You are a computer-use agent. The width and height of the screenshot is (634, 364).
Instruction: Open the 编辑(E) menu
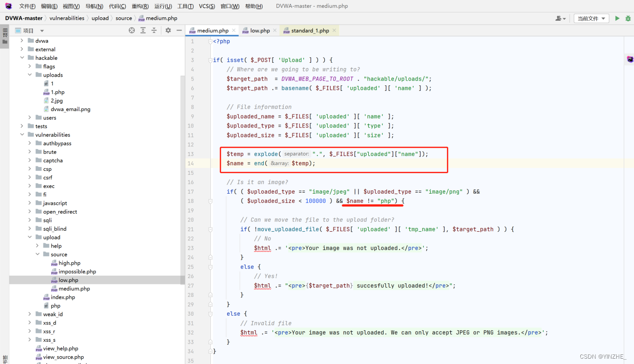pos(49,6)
